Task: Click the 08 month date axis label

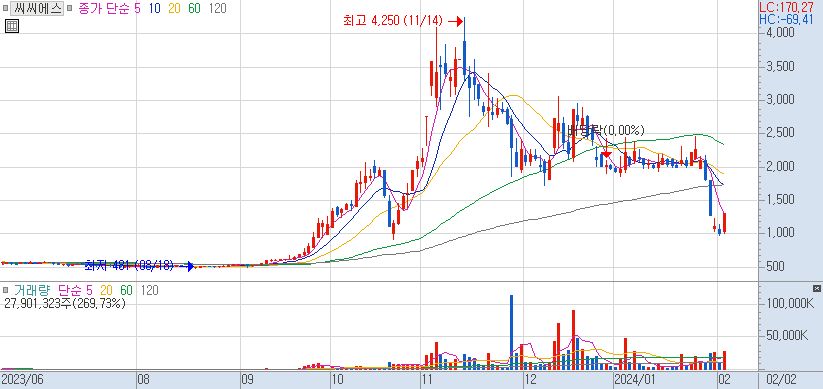Action: [144, 379]
